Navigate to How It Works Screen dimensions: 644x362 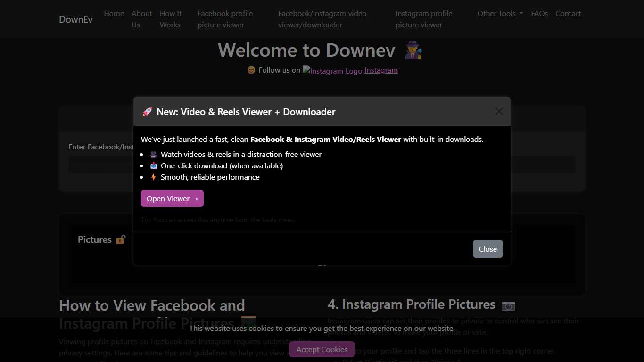(x=170, y=19)
